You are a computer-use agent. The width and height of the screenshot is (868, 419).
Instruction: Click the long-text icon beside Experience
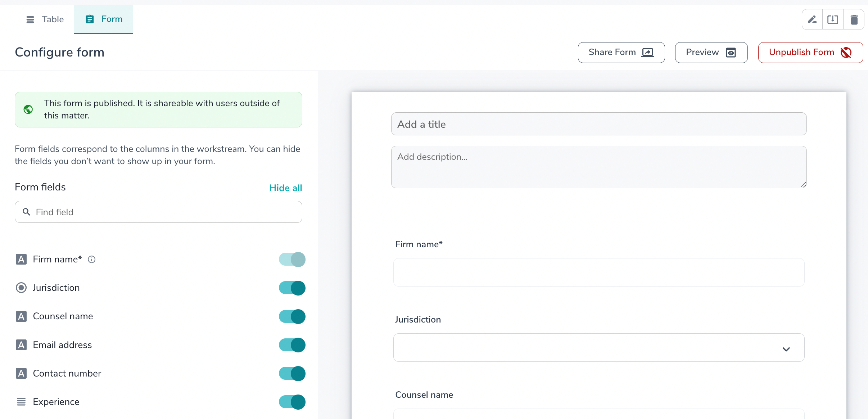coord(21,402)
